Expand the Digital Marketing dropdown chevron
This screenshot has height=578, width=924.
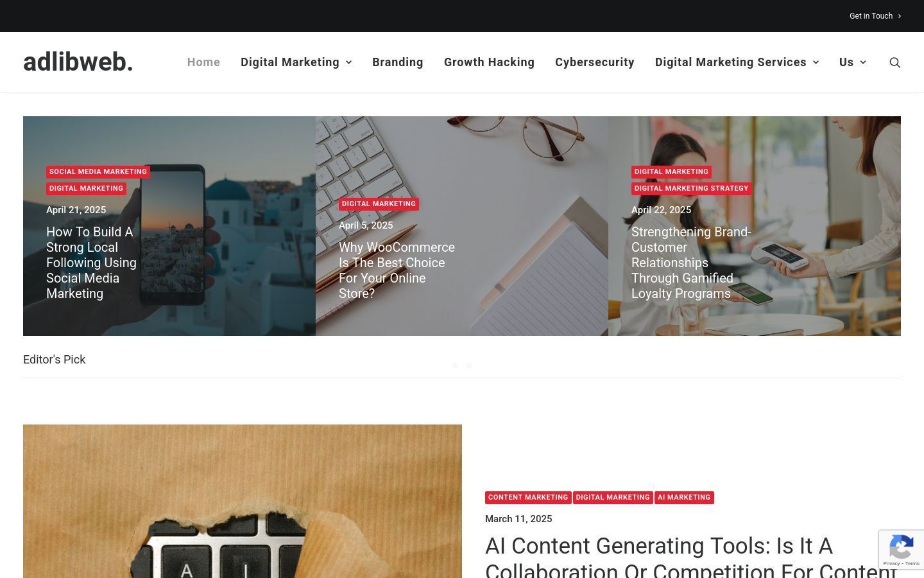click(x=349, y=62)
